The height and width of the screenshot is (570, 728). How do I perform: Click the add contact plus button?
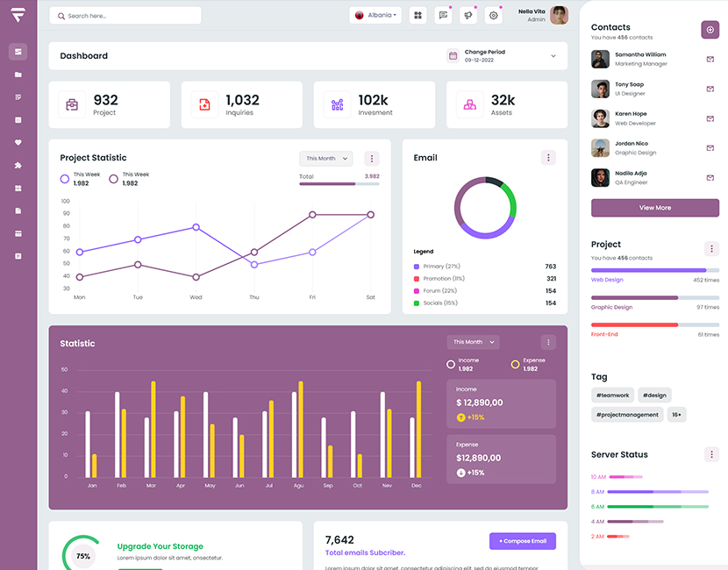point(710,30)
